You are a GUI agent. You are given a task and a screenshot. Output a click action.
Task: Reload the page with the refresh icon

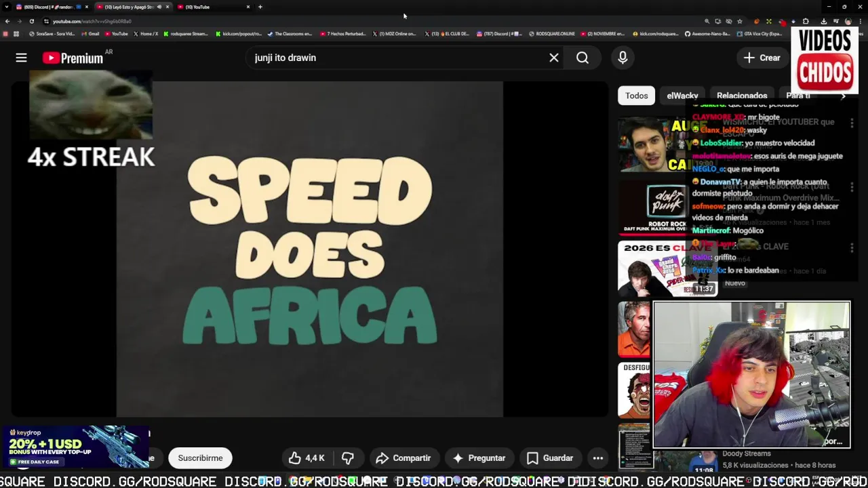pyautogui.click(x=31, y=21)
